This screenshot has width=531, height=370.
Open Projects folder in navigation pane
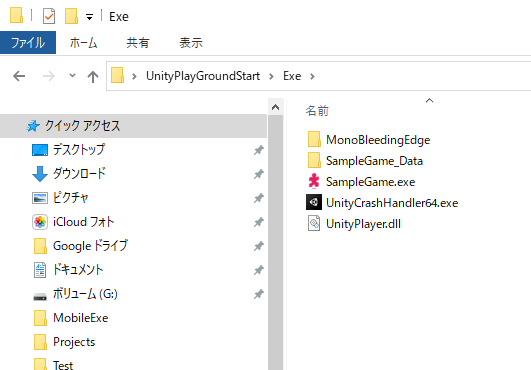click(74, 342)
